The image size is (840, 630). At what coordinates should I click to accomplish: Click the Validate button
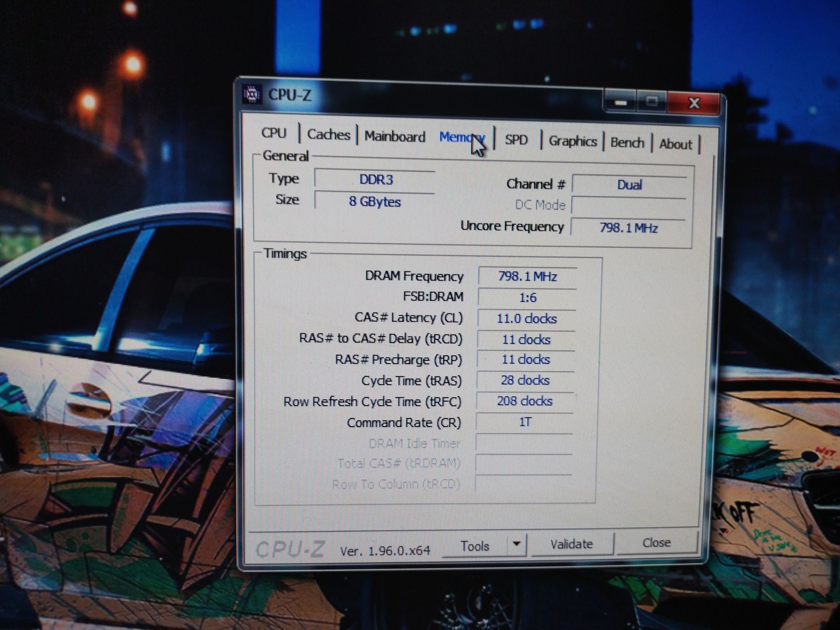pyautogui.click(x=572, y=544)
